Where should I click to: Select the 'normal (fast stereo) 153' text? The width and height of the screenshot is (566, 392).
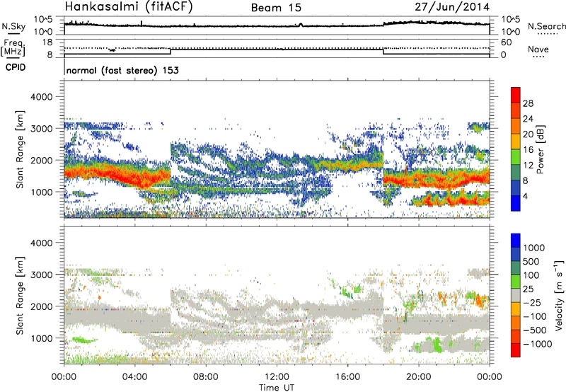pyautogui.click(x=122, y=70)
